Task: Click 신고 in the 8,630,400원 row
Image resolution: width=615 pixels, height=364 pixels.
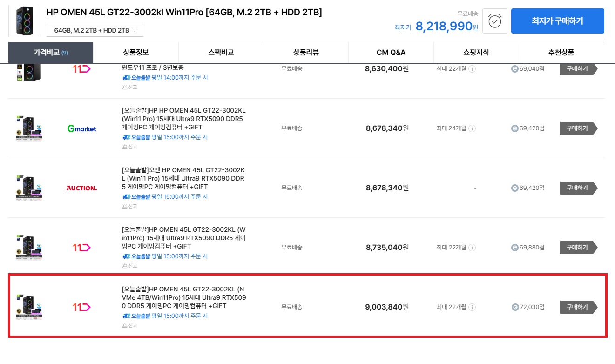Action: point(129,87)
